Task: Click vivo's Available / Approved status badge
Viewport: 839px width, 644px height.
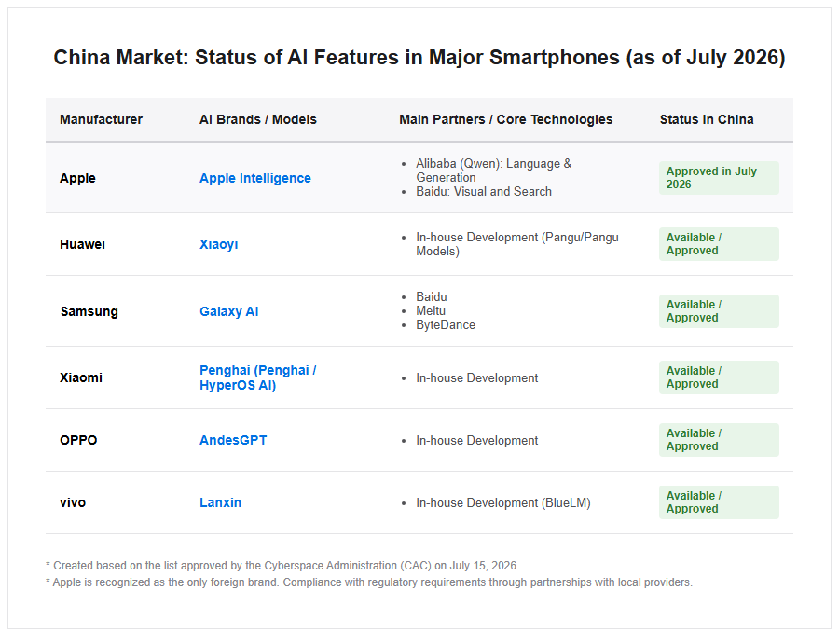Action: (x=719, y=502)
